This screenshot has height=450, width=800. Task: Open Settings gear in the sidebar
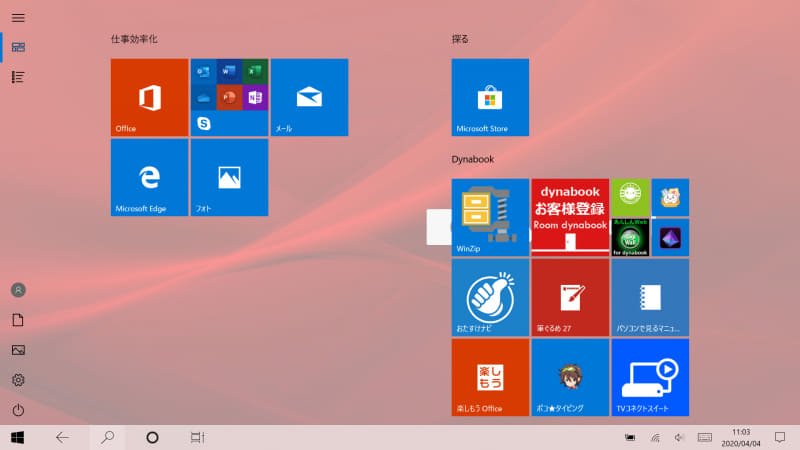[18, 380]
